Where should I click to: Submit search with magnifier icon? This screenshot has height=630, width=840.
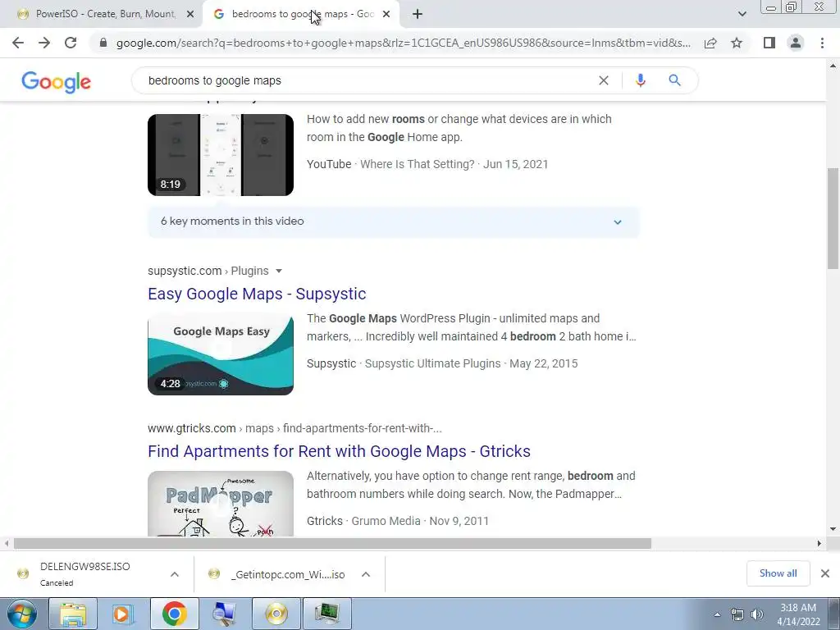pyautogui.click(x=674, y=80)
